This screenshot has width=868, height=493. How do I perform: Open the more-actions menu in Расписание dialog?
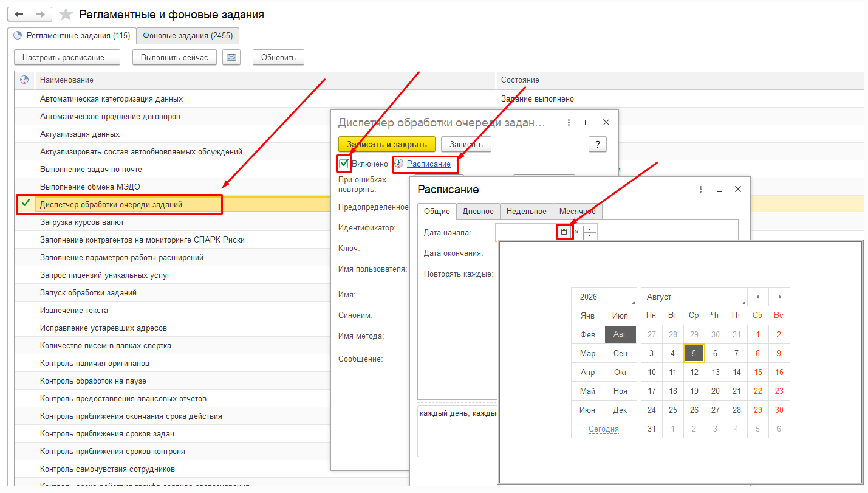700,189
